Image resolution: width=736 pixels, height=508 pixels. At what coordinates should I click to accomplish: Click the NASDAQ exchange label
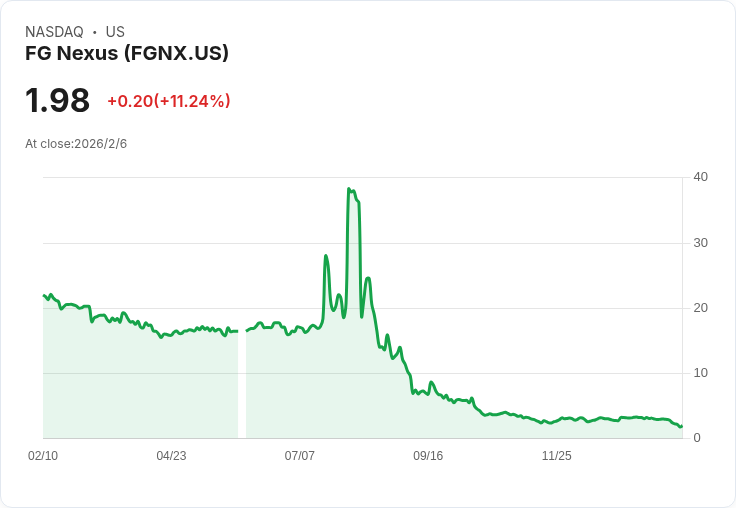tap(54, 32)
